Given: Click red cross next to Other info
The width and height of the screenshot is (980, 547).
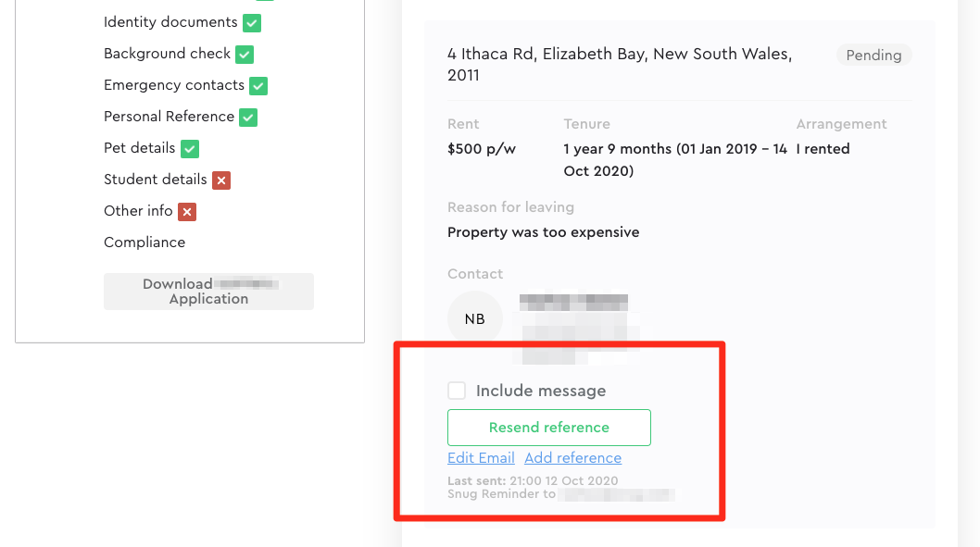Looking at the screenshot, I should 187,212.
